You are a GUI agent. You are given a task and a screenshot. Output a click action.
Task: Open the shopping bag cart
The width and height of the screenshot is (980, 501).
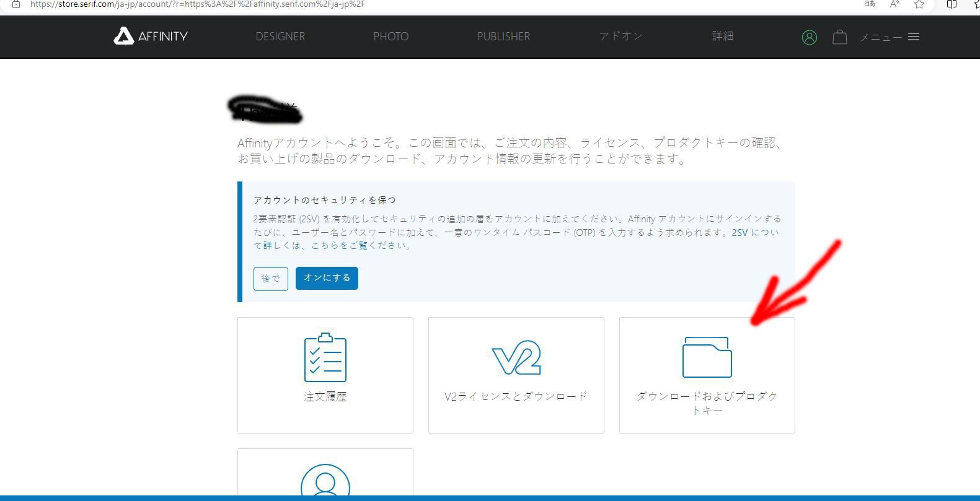pos(840,37)
